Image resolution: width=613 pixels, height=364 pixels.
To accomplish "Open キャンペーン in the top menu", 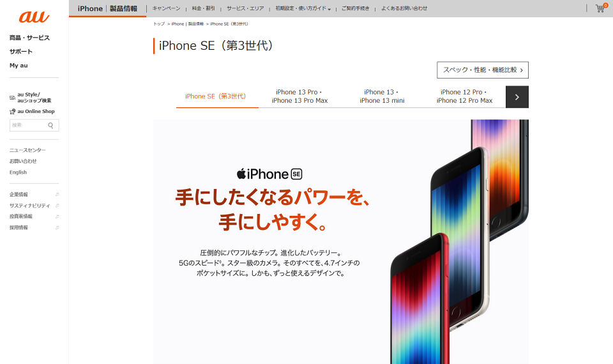I will pyautogui.click(x=167, y=8).
